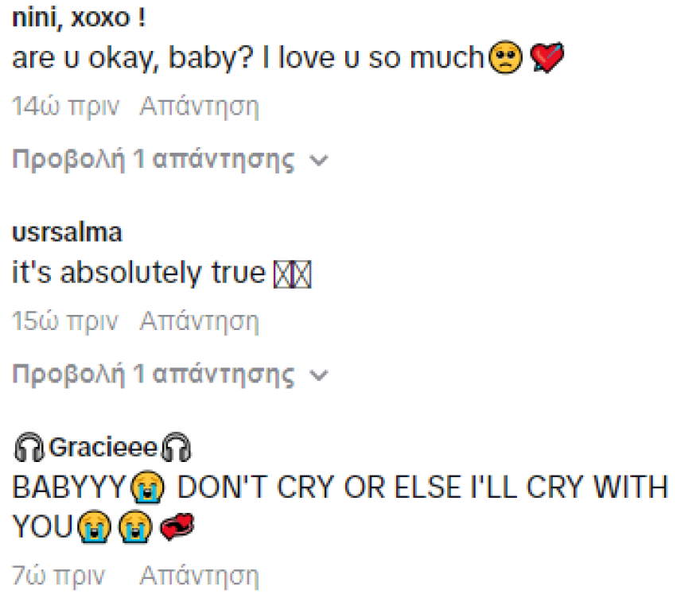Click the heart with arrow emoji

(x=546, y=57)
